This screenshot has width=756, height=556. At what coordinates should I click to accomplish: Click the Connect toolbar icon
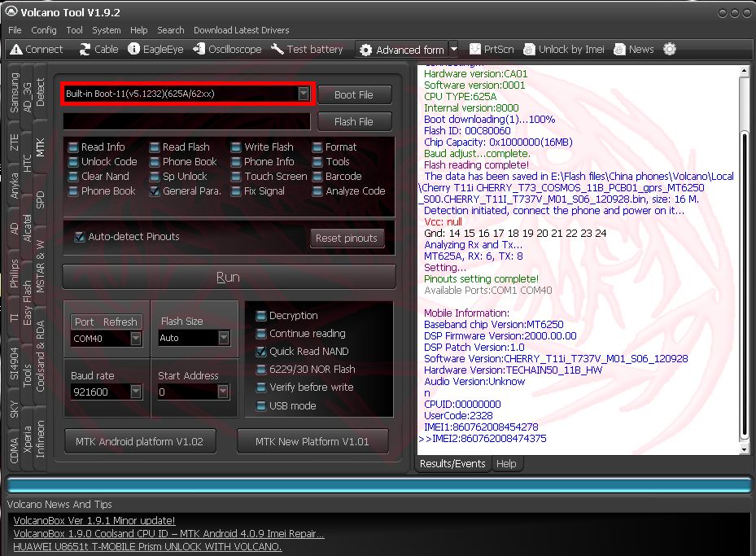coord(15,49)
